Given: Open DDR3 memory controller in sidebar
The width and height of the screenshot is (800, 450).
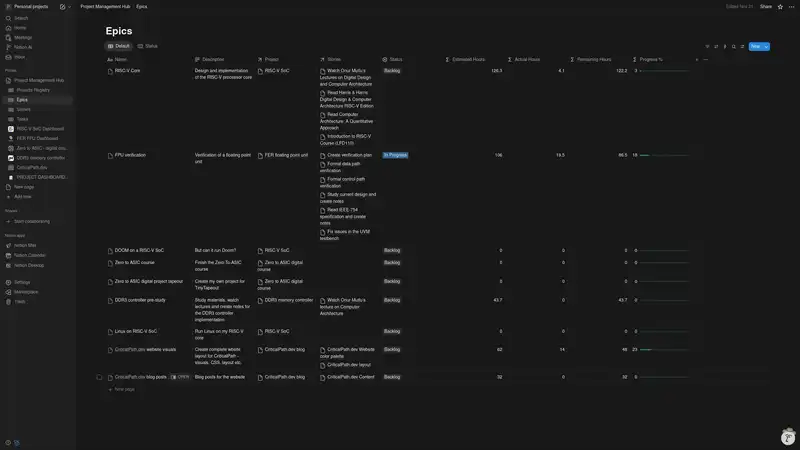Looking at the screenshot, I should pos(40,158).
